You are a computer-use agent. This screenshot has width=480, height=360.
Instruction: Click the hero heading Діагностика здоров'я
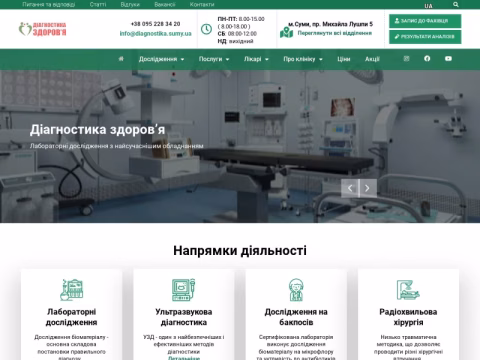click(97, 130)
